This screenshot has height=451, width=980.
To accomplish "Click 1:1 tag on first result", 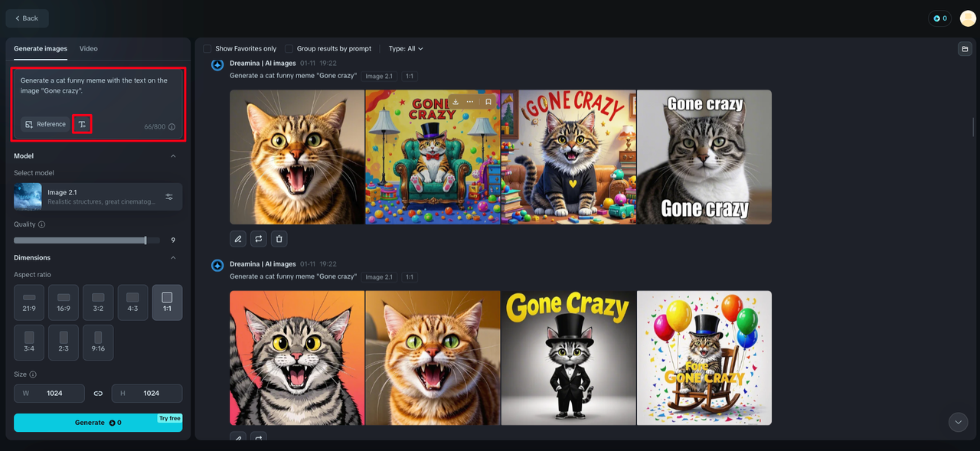I will [410, 77].
